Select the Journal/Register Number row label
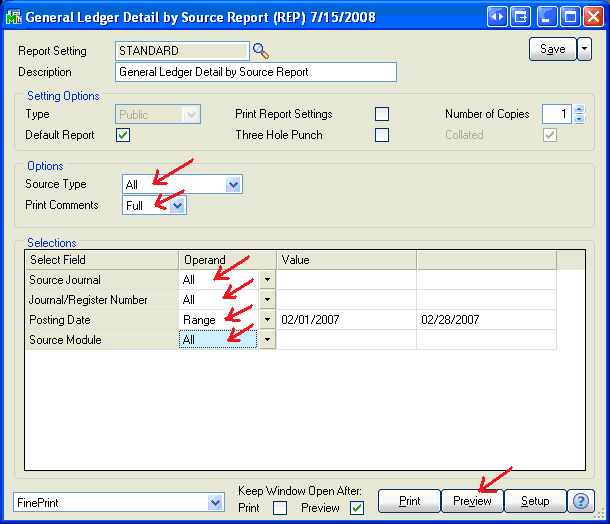The image size is (610, 524). coord(102,300)
